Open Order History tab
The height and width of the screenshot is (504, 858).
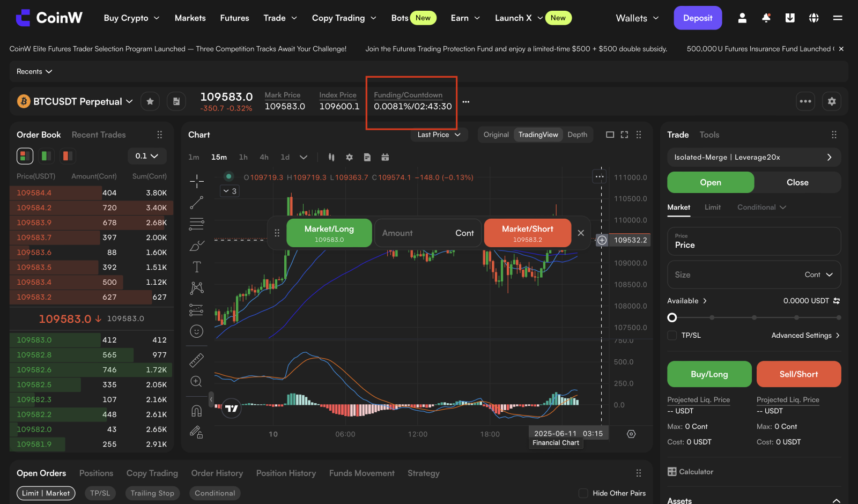(217, 473)
